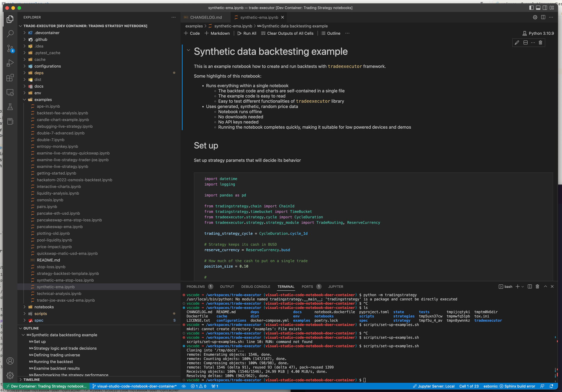Image resolution: width=562 pixels, height=392 pixels.
Task: Open the Manage gear in activity bar
Action: tap(10, 375)
